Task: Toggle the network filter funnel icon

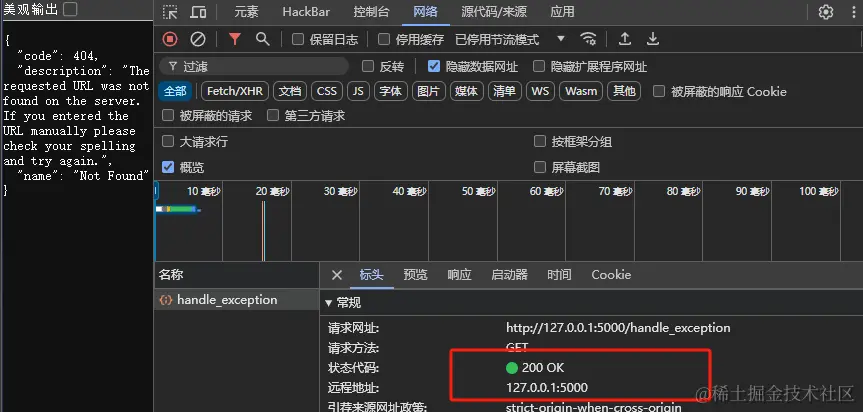Action: click(235, 39)
